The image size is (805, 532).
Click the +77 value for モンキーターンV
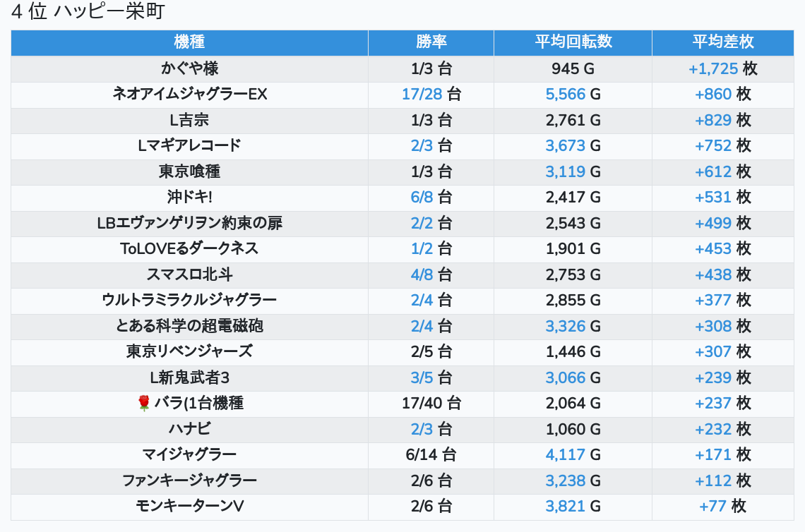point(713,506)
